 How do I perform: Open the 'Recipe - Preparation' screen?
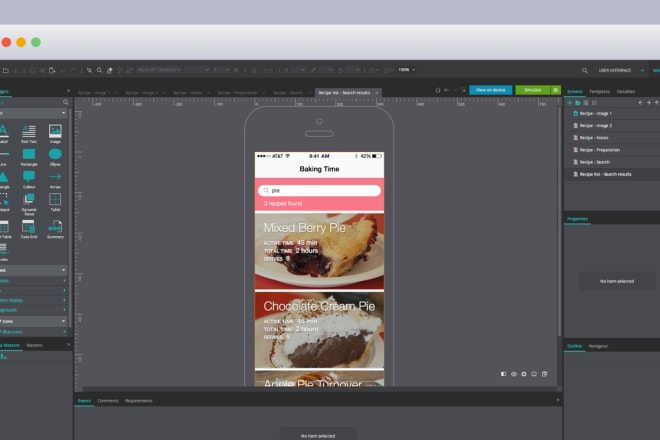(612, 150)
